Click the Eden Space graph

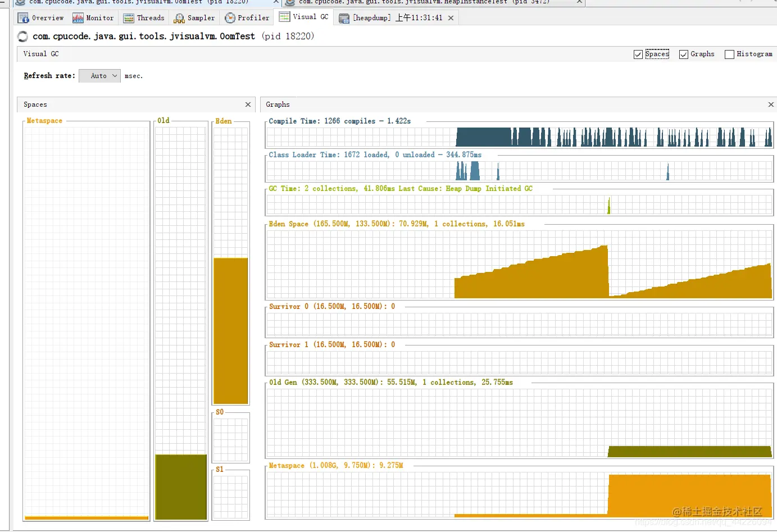click(x=520, y=264)
